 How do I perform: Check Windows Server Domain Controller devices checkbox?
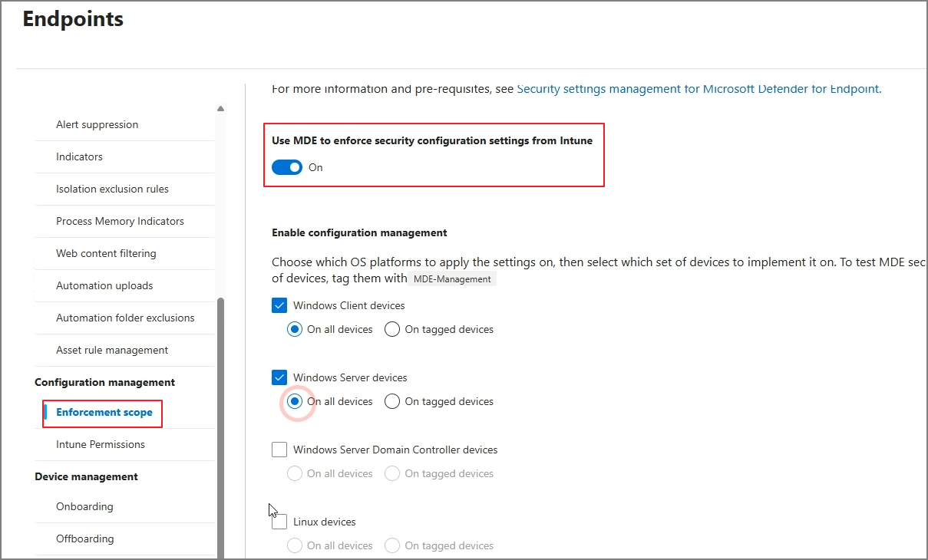tap(279, 450)
